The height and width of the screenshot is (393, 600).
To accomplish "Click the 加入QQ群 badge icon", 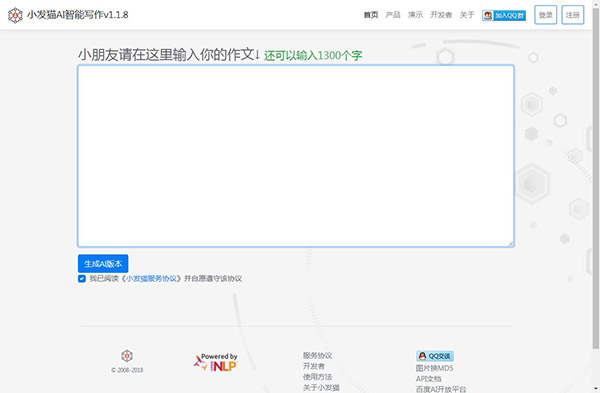I will [x=504, y=15].
